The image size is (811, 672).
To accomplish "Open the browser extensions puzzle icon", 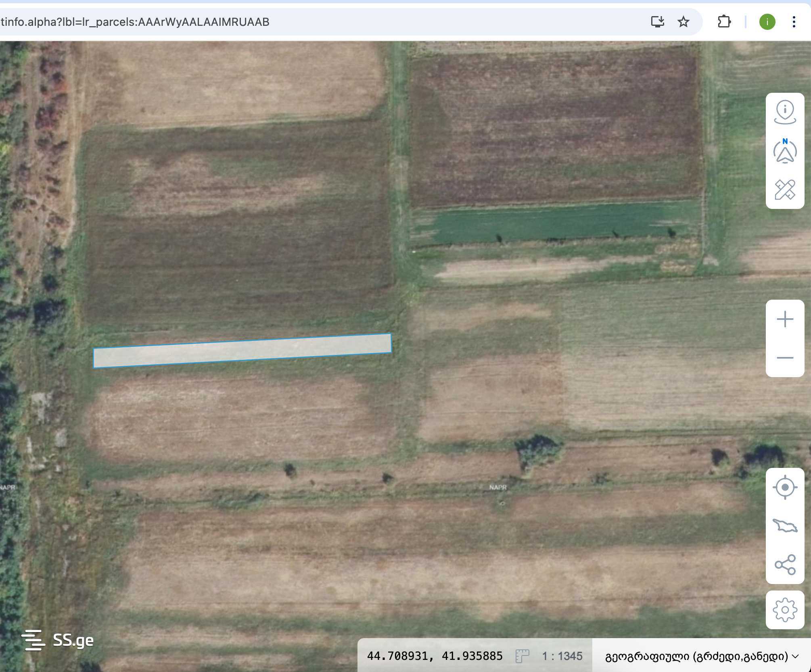I will (x=724, y=22).
